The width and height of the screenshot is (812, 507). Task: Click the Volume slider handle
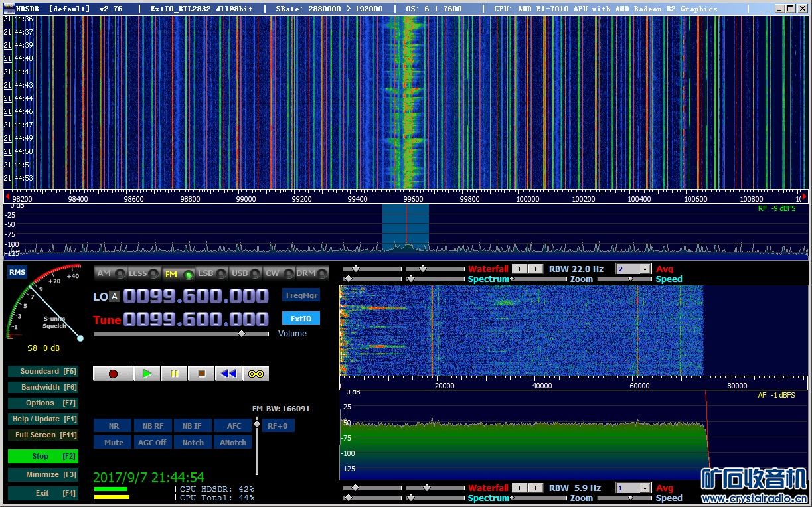tap(242, 334)
